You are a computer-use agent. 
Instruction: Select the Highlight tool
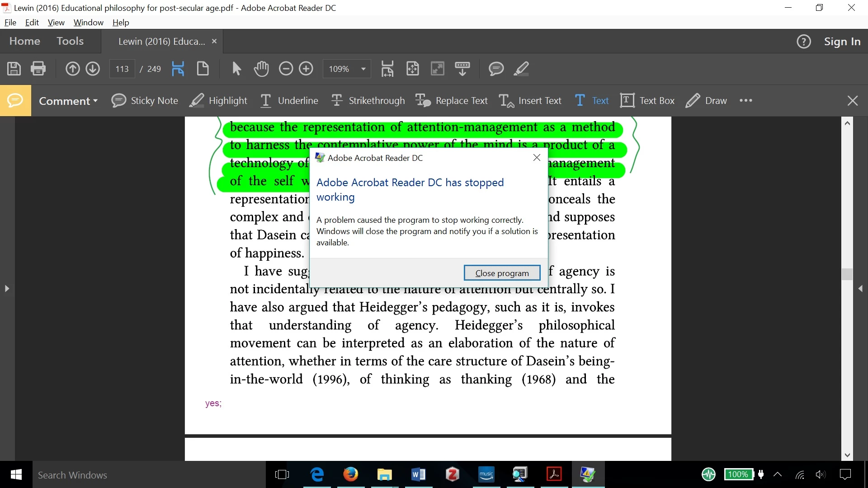coord(218,100)
